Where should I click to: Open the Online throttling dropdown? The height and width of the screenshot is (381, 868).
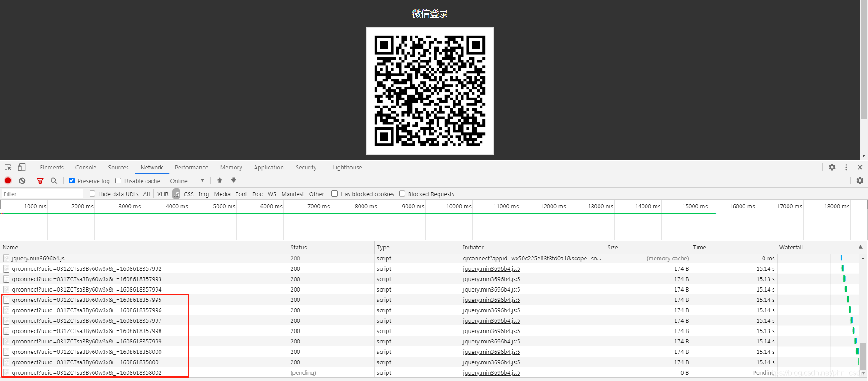(187, 181)
